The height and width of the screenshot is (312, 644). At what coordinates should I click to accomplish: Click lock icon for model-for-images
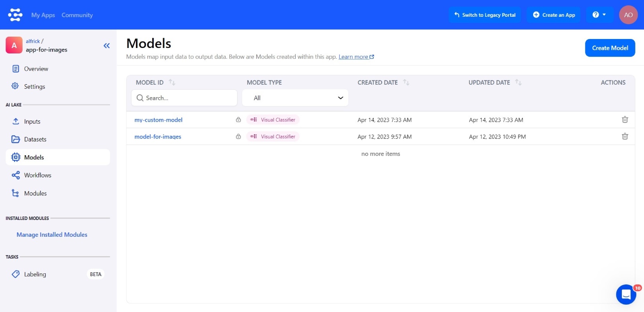(238, 136)
